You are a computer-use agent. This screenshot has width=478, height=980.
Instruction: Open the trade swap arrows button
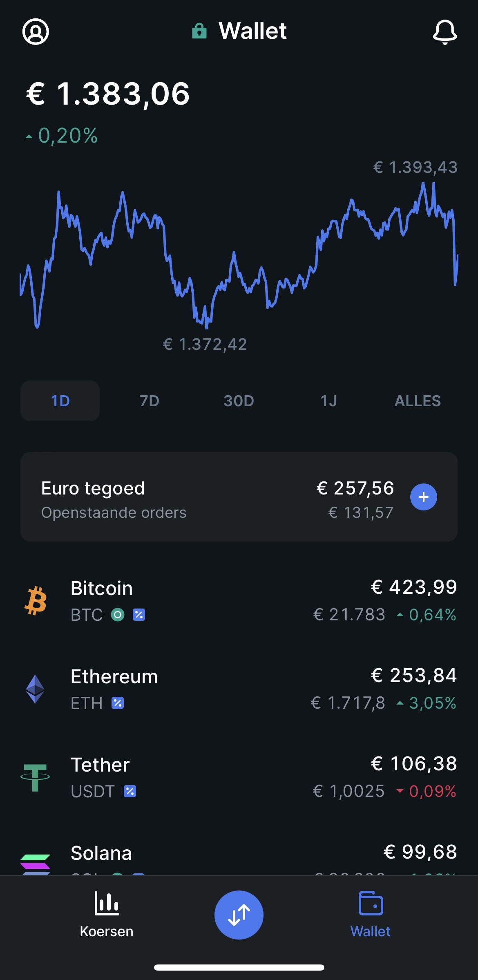click(239, 915)
